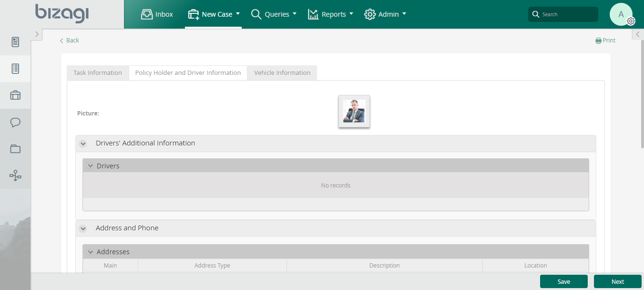
Task: Open the Reports menu
Action: coord(330,14)
